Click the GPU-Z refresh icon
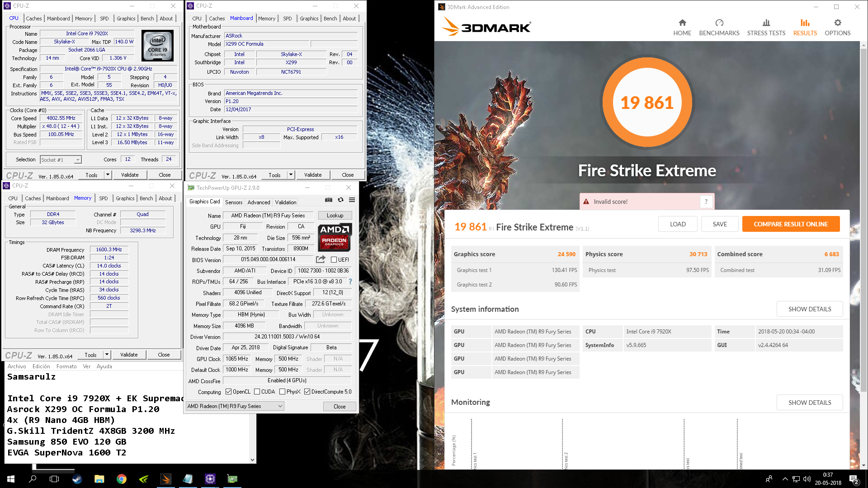 pyautogui.click(x=340, y=200)
